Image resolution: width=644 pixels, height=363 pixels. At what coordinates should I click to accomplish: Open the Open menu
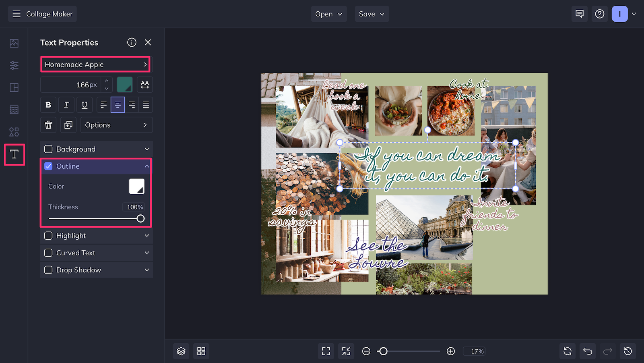point(329,14)
